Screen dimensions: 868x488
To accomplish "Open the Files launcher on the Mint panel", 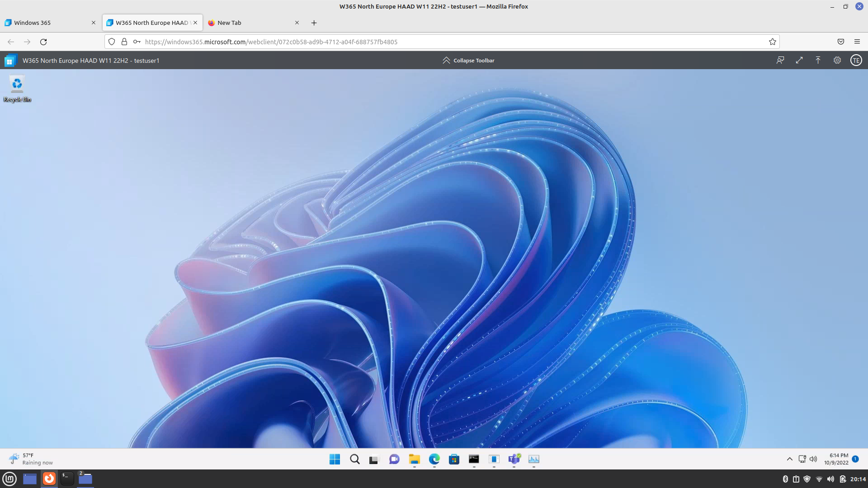I will 30,479.
